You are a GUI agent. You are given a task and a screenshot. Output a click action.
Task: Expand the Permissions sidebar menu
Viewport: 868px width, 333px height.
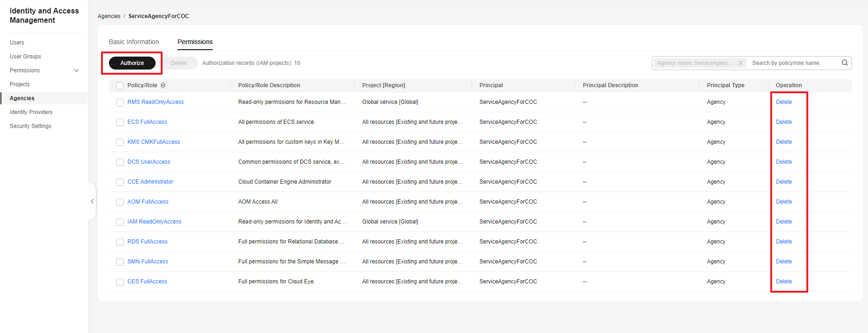[76, 70]
